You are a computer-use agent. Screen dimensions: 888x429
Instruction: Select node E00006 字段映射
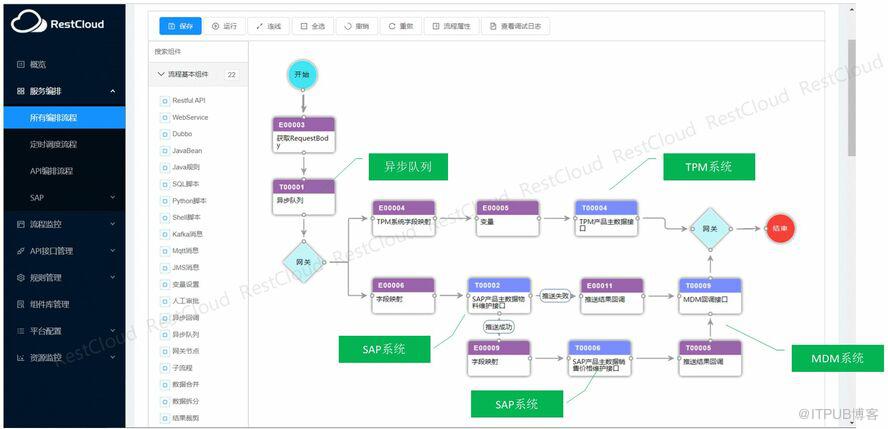tap(404, 295)
